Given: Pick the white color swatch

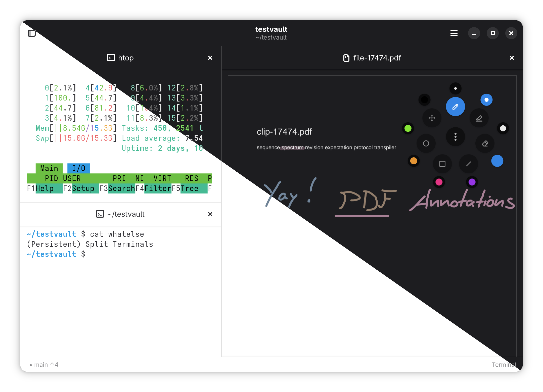Looking at the screenshot, I should [x=503, y=128].
